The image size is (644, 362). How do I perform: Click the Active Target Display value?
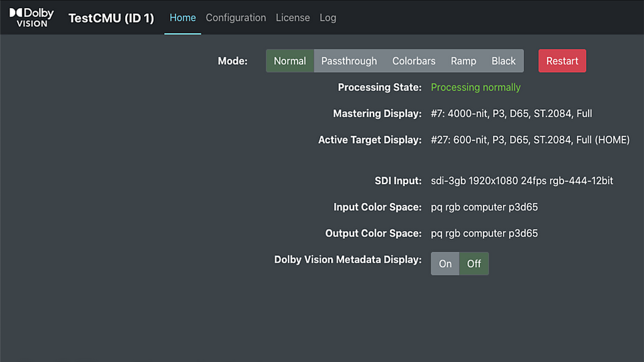tap(530, 140)
